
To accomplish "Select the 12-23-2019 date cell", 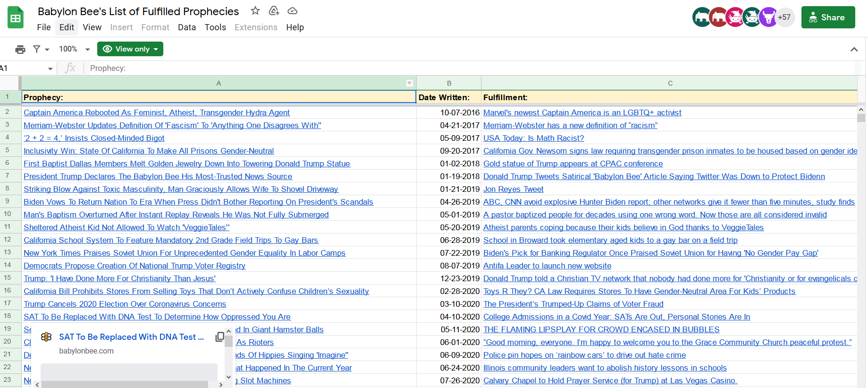I will point(449,278).
